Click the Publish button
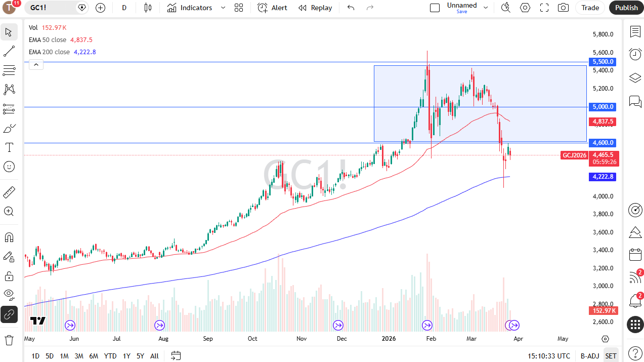Screen dimensions: 644x362 coord(626,8)
